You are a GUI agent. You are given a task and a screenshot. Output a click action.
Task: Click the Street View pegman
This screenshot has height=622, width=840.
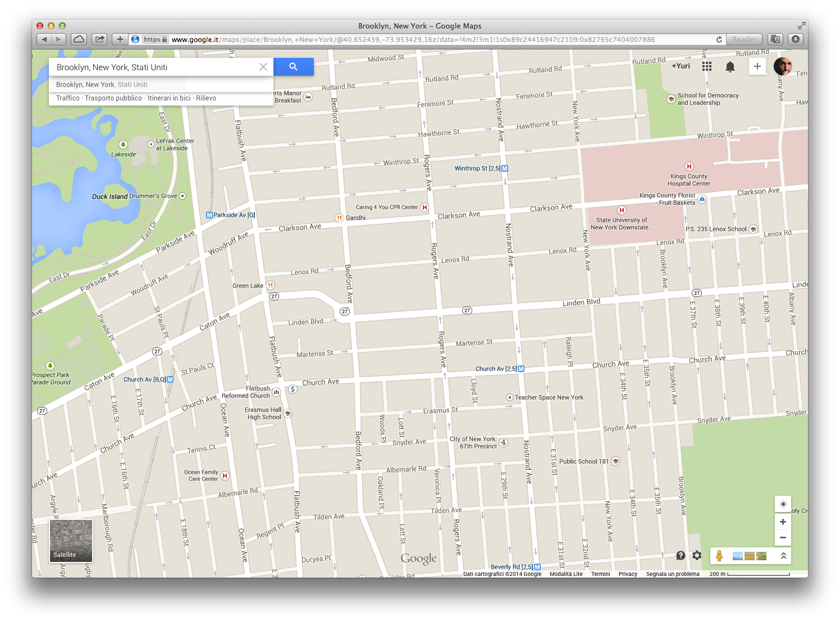(719, 556)
